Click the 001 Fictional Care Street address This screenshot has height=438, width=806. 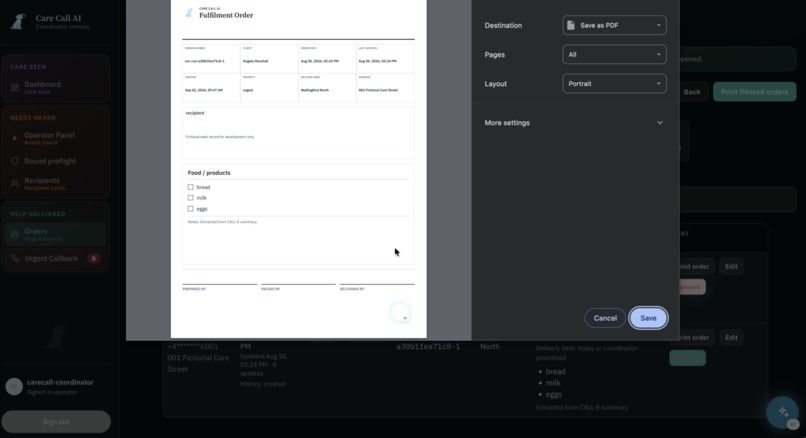[x=198, y=363]
